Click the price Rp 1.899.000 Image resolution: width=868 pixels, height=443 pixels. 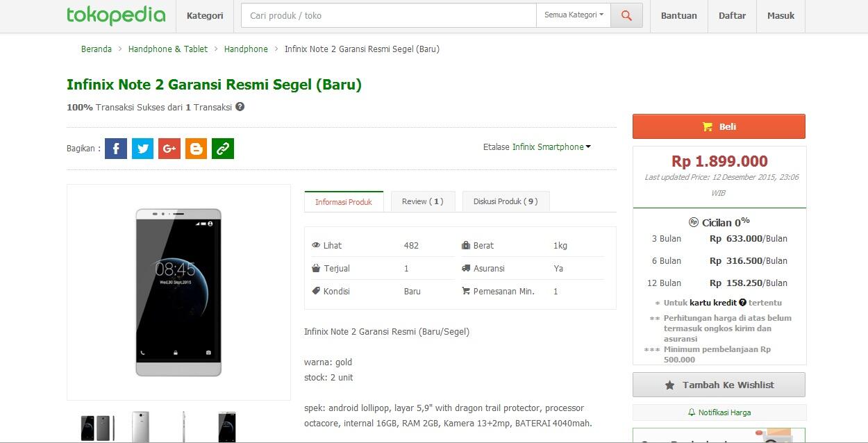[x=719, y=161]
